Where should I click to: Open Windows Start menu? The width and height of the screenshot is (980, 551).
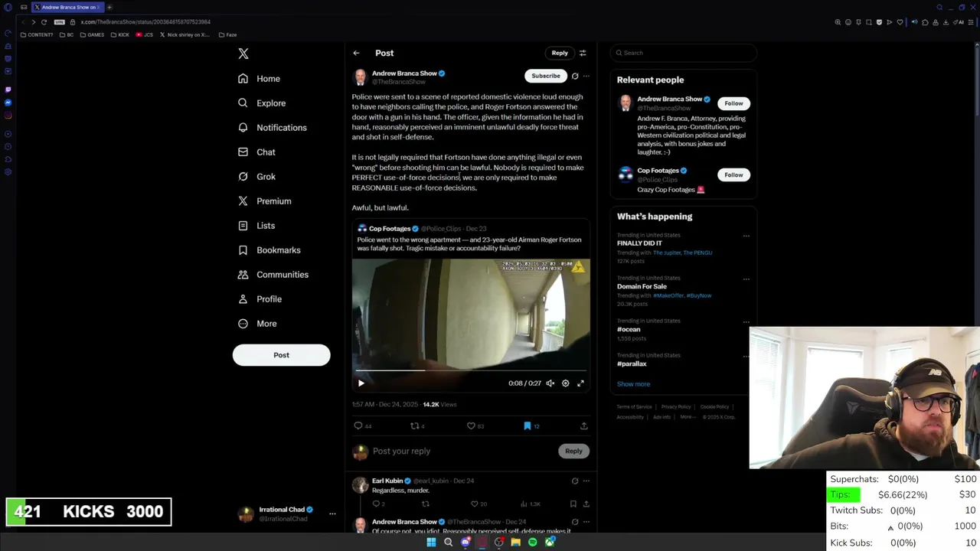(431, 542)
